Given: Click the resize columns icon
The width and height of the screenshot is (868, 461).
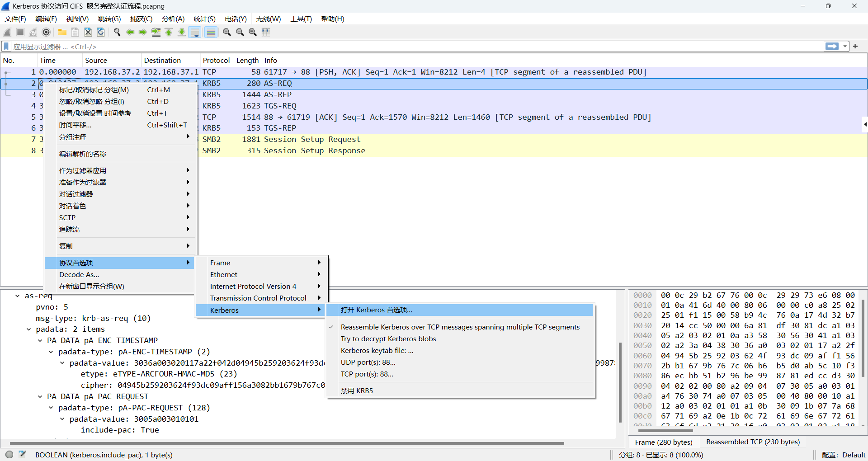Looking at the screenshot, I should [266, 32].
